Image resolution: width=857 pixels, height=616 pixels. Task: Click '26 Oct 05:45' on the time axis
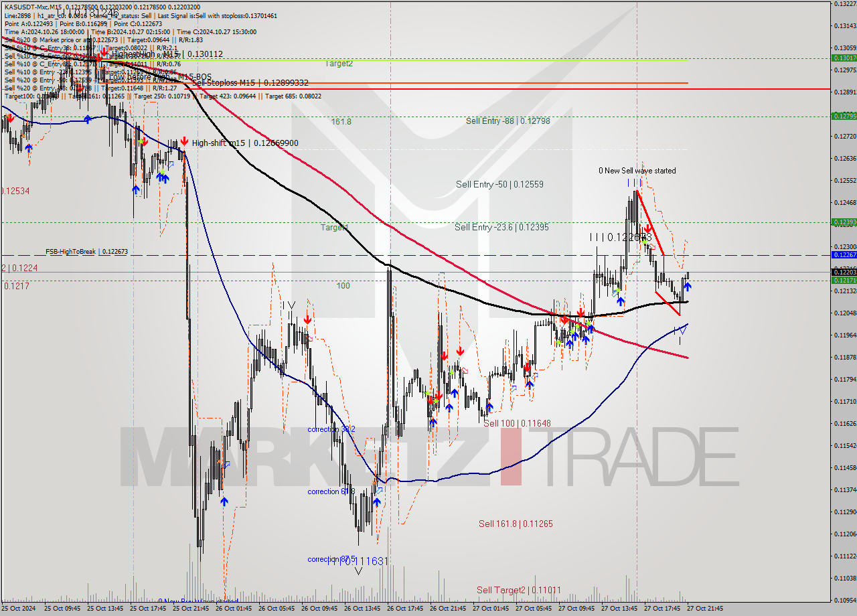pyautogui.click(x=276, y=609)
